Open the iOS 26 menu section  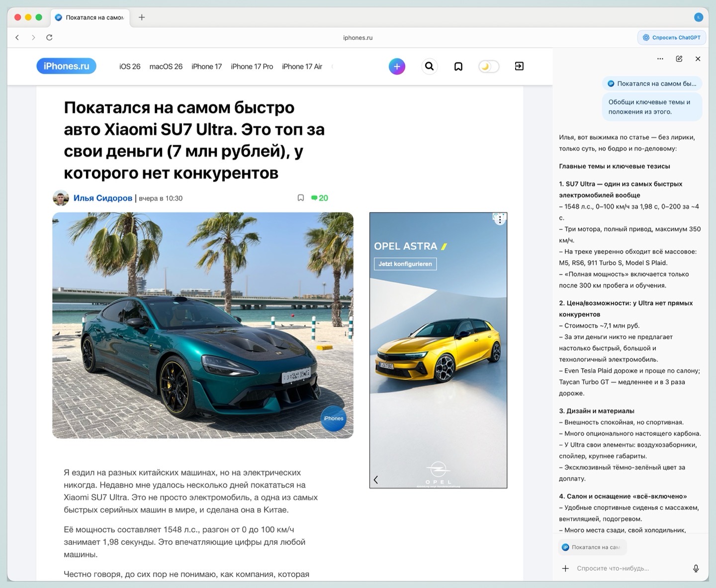[x=130, y=67]
